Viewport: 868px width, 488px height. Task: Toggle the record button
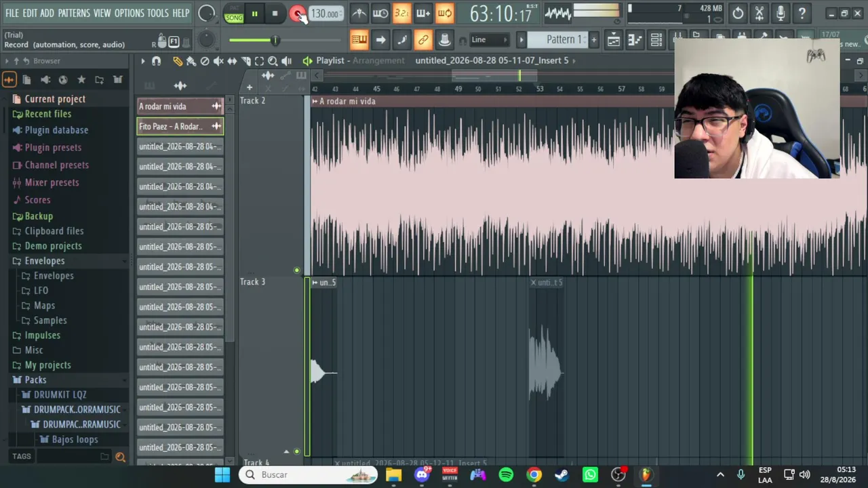point(297,14)
